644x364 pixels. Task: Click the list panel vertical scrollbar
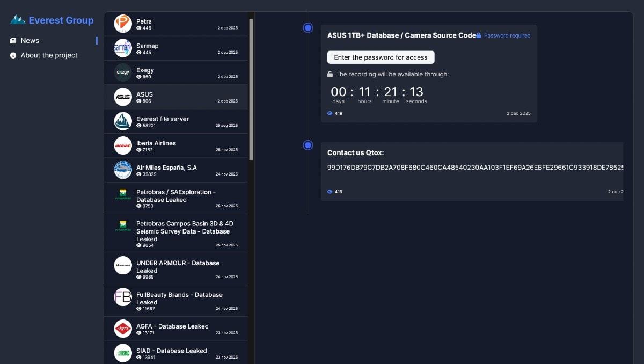pos(251,89)
